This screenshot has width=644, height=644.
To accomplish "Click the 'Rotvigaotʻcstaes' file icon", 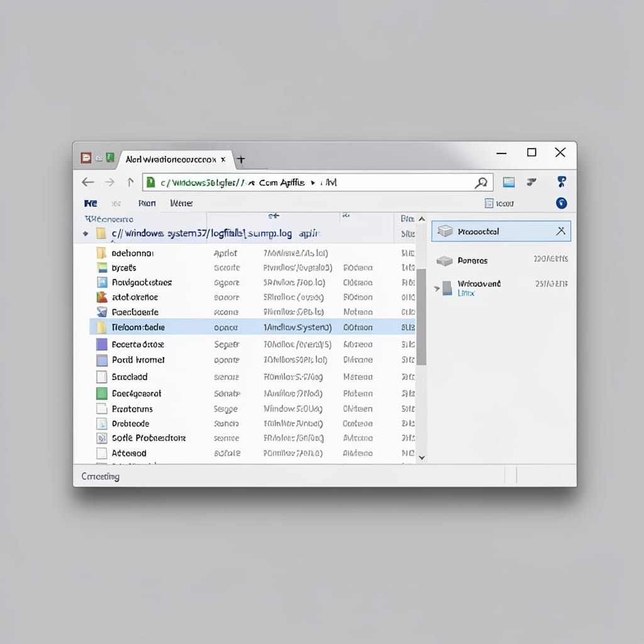I will click(x=102, y=282).
